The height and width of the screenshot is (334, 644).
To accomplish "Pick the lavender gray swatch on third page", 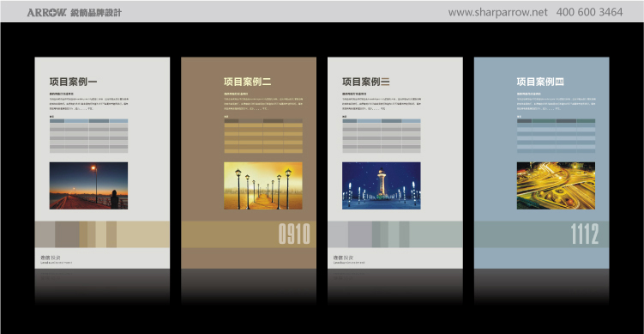I will [360, 234].
